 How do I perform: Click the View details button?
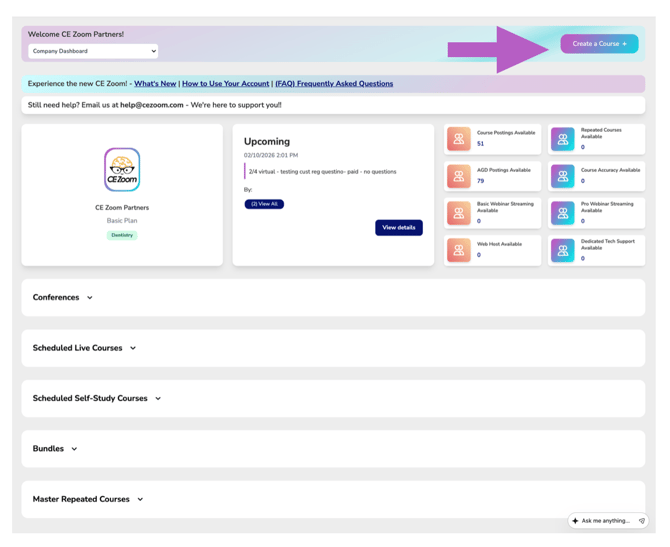click(398, 228)
